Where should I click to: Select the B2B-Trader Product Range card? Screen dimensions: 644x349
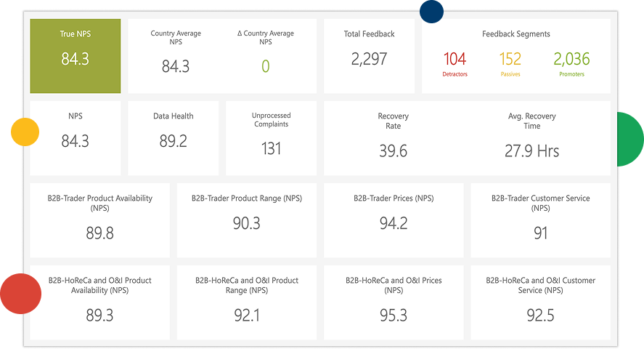click(x=247, y=220)
